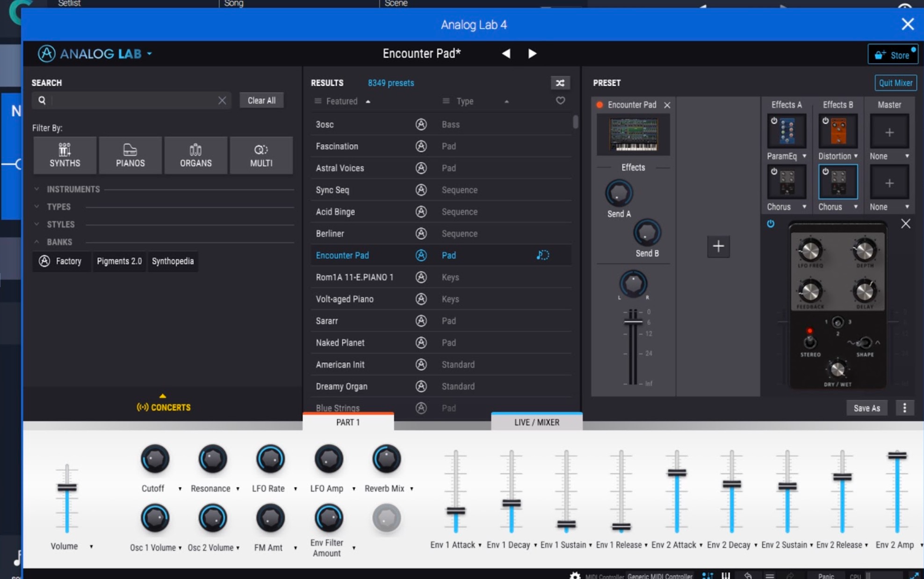
Task: Click the MIDI mixer icon in status bar
Action: coord(707,576)
